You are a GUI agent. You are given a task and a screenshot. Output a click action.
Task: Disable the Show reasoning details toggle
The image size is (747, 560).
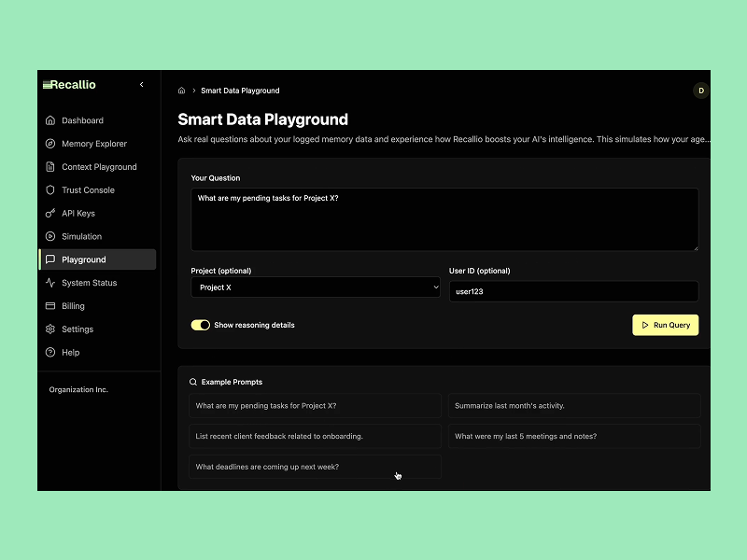[x=200, y=325]
